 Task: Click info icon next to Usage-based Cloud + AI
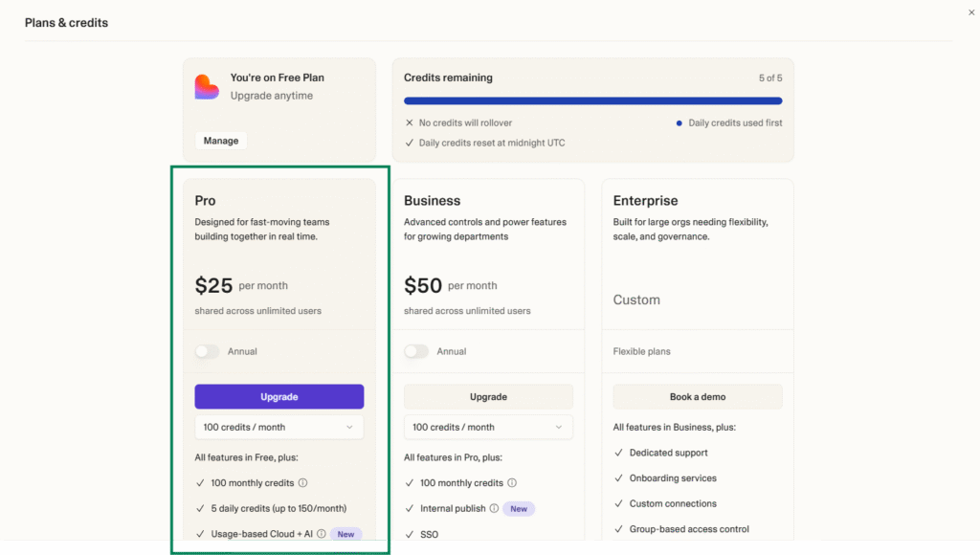click(x=322, y=534)
